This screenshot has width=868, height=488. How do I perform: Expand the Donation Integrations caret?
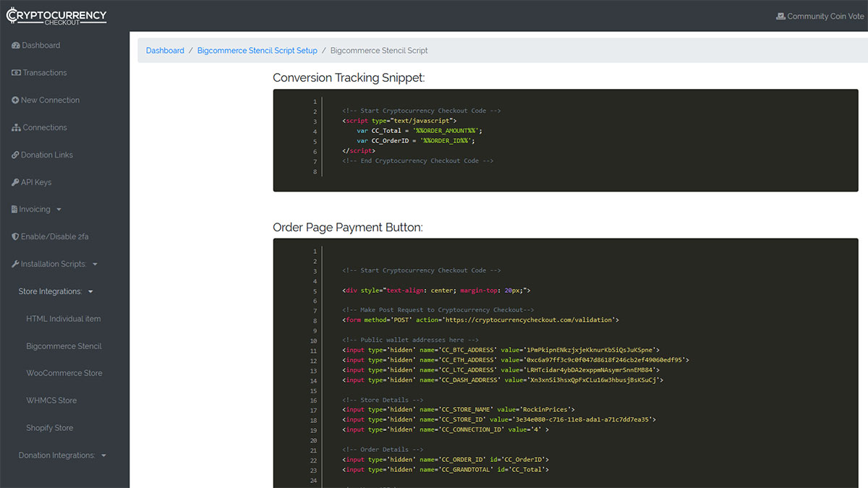pos(103,456)
